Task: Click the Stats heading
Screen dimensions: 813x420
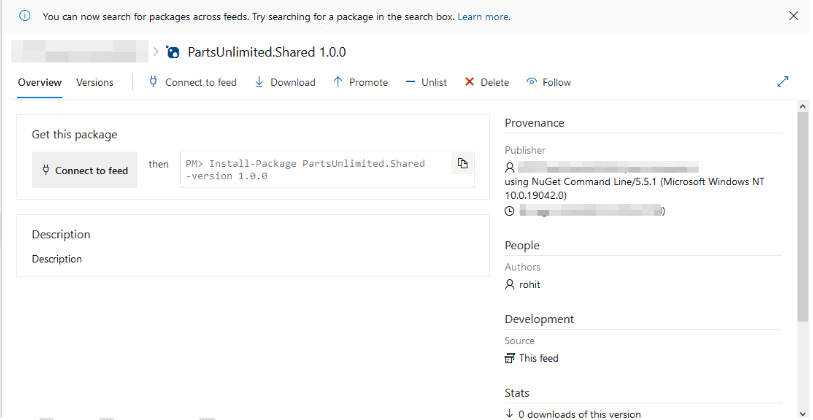Action: coord(517,393)
